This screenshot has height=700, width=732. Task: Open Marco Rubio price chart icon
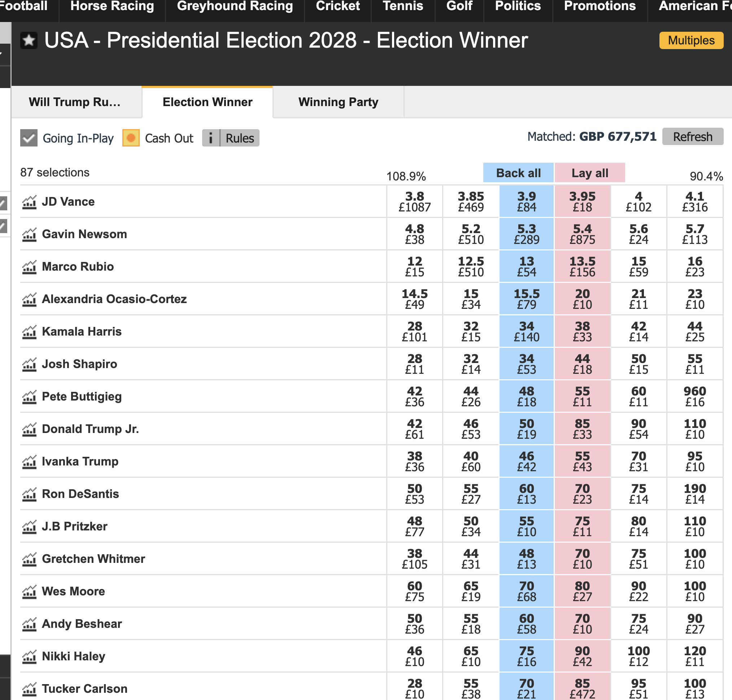point(29,267)
